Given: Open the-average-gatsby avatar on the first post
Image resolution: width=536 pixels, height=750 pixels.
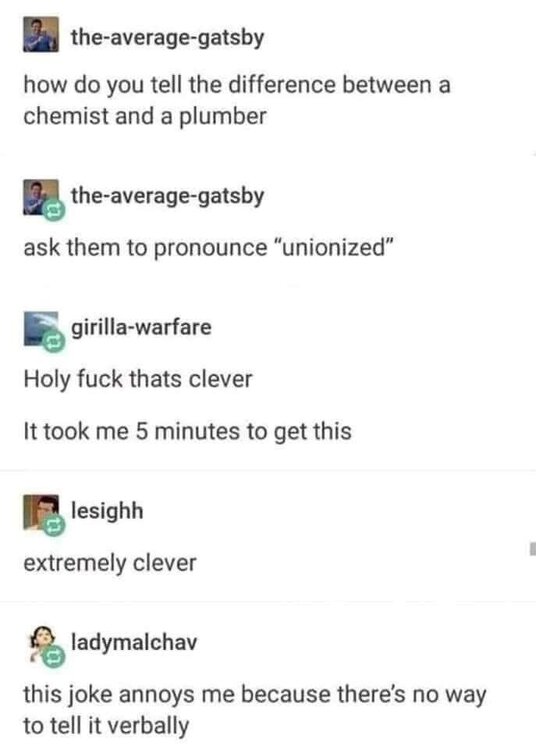Looking at the screenshot, I should coord(41,34).
